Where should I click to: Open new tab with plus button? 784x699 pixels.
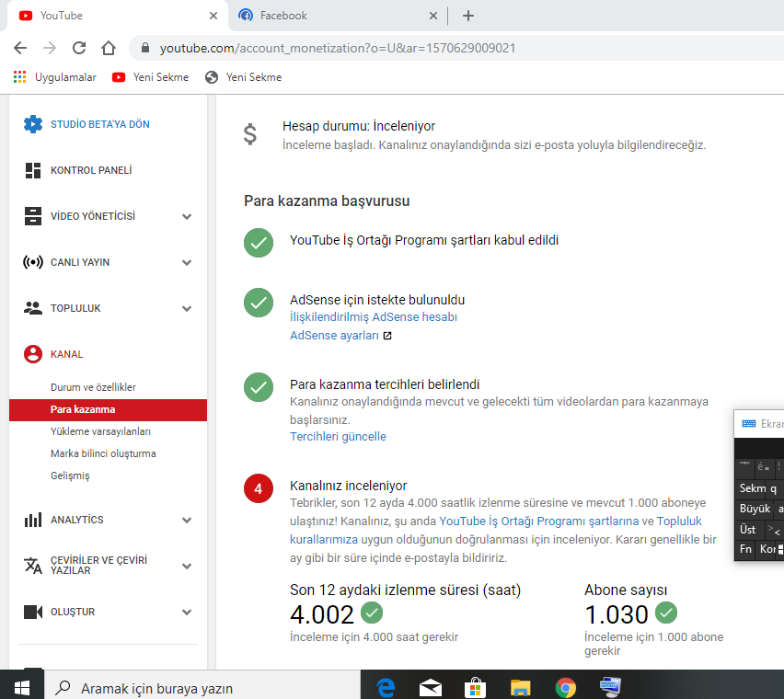(468, 16)
